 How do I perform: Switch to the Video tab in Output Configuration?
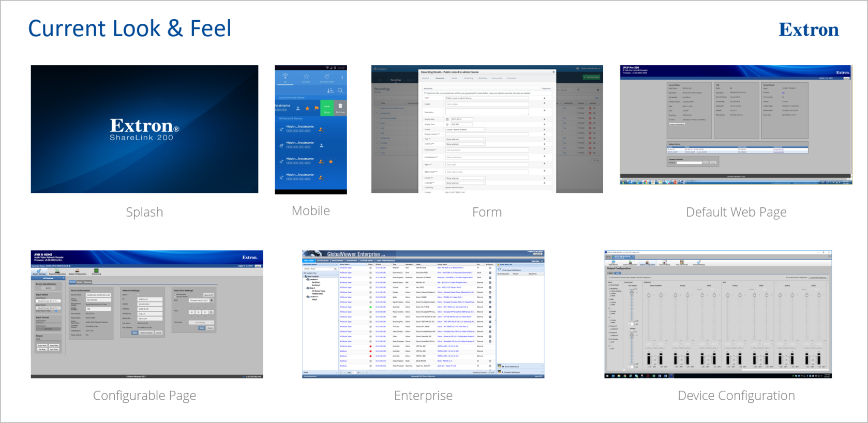click(x=610, y=273)
